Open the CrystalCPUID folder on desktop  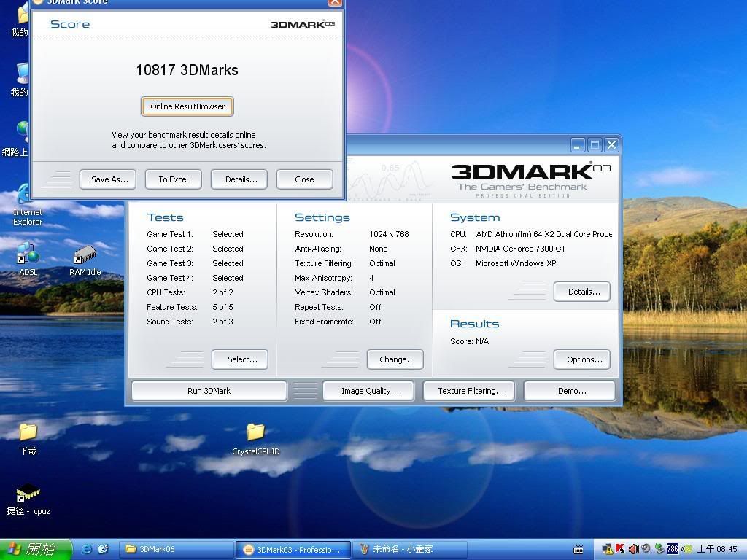(x=256, y=439)
